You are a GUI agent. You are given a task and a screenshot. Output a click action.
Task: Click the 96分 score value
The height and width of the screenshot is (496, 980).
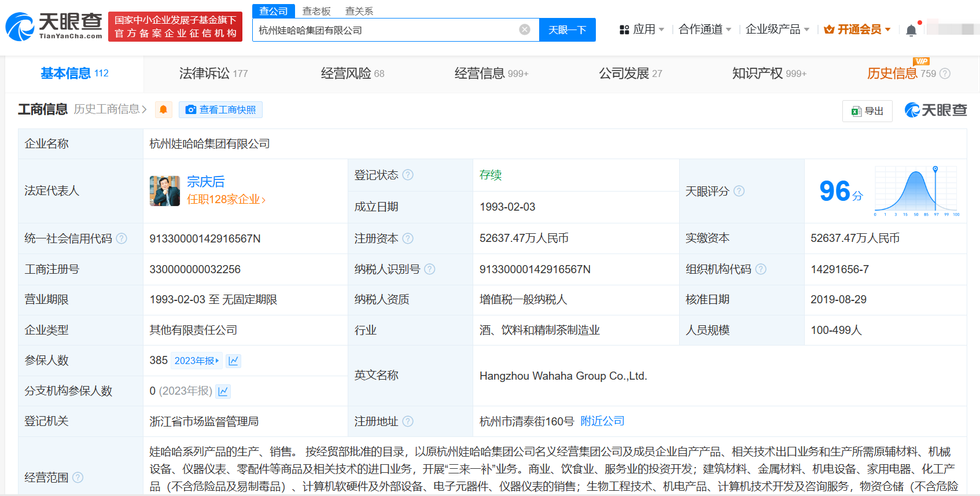click(841, 192)
